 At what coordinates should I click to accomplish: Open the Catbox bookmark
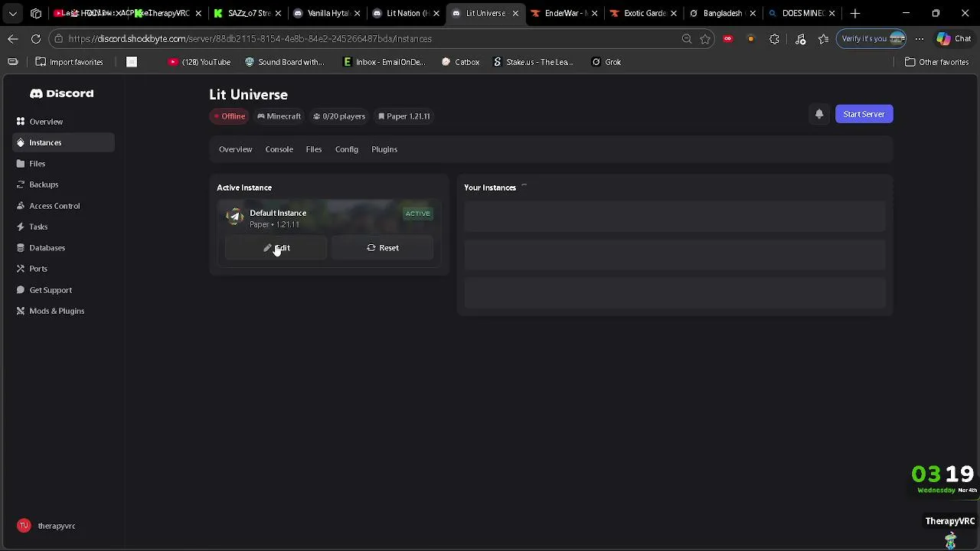pos(460,62)
